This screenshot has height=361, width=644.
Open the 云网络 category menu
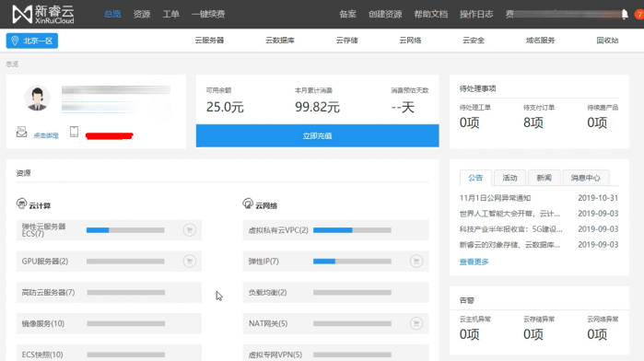[x=410, y=41]
